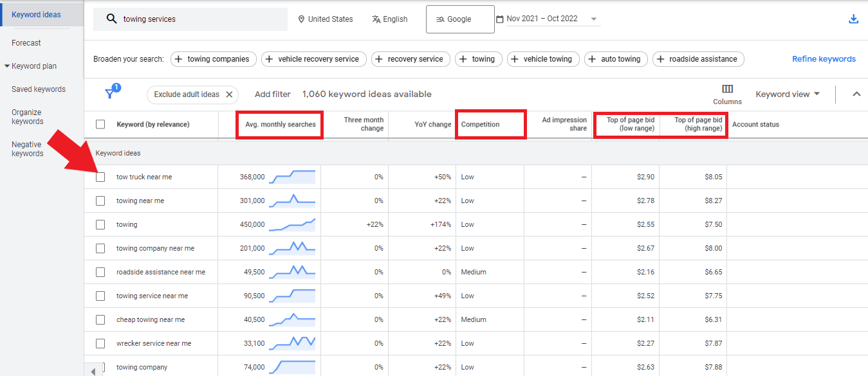Select the 'tow truck near me' checkbox
This screenshot has height=376, width=868.
[x=100, y=176]
